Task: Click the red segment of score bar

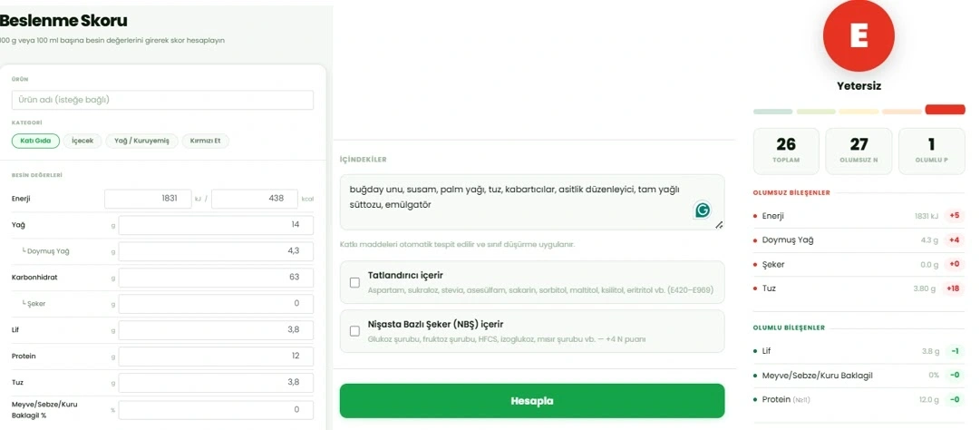Action: tap(945, 110)
